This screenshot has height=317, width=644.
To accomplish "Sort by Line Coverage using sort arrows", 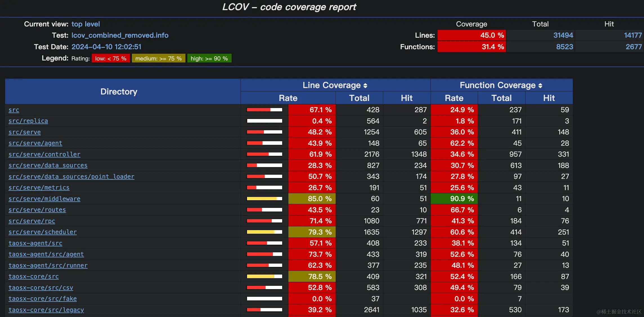I will [365, 86].
